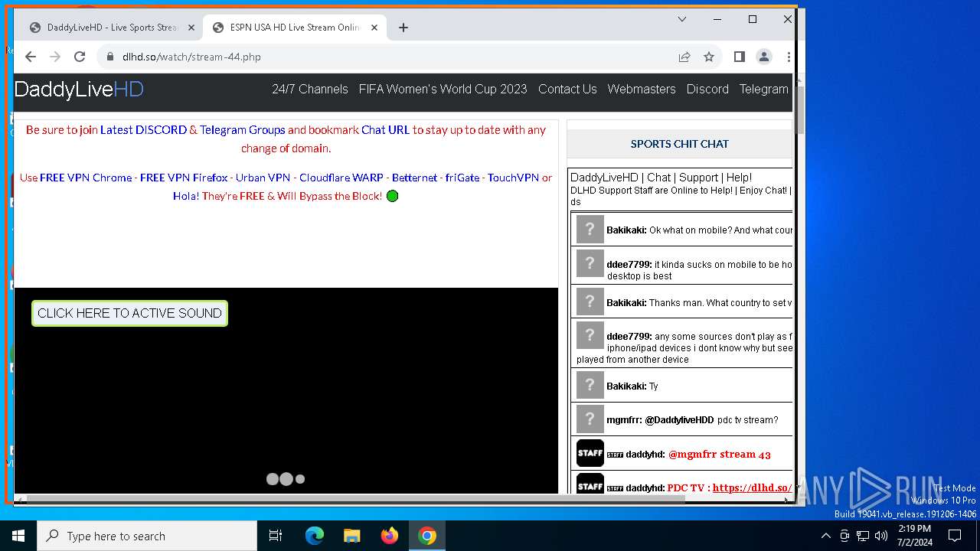Follow the Chat URL link
Screen dimensions: 980x551
pos(386,130)
